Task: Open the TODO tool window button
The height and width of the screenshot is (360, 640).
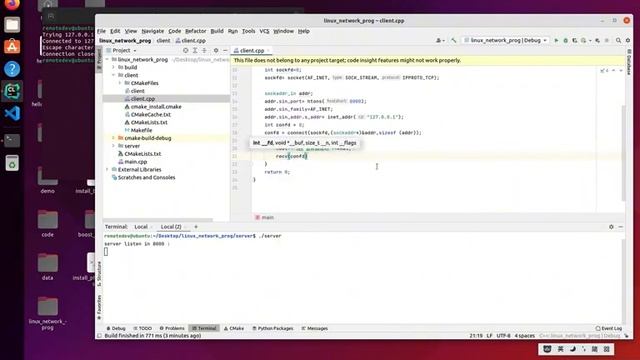Action: (x=142, y=328)
